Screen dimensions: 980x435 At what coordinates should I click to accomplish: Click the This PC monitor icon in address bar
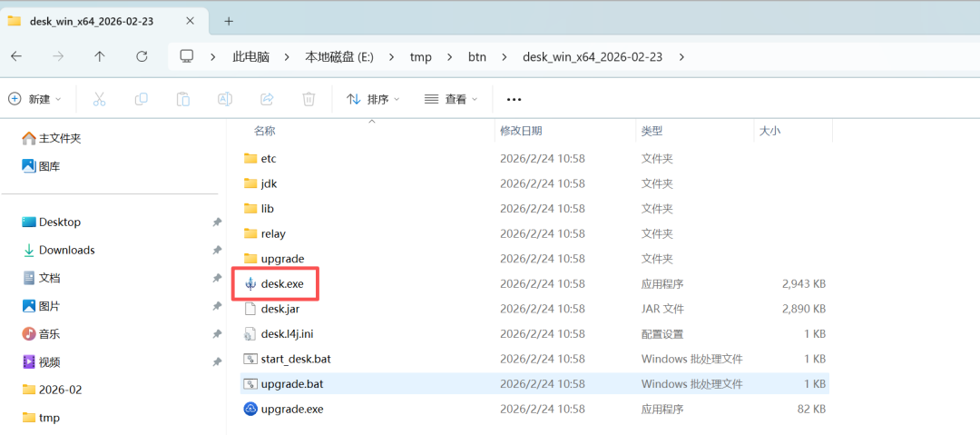[x=186, y=56]
